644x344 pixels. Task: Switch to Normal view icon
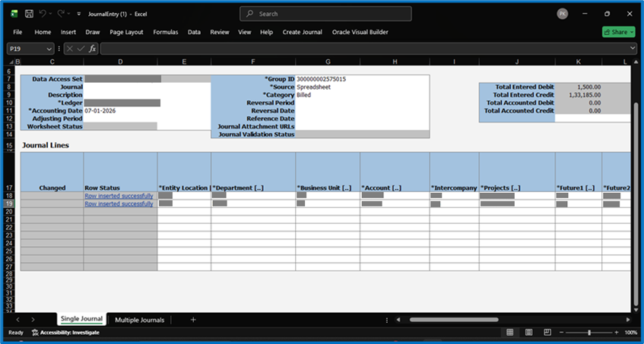point(509,333)
